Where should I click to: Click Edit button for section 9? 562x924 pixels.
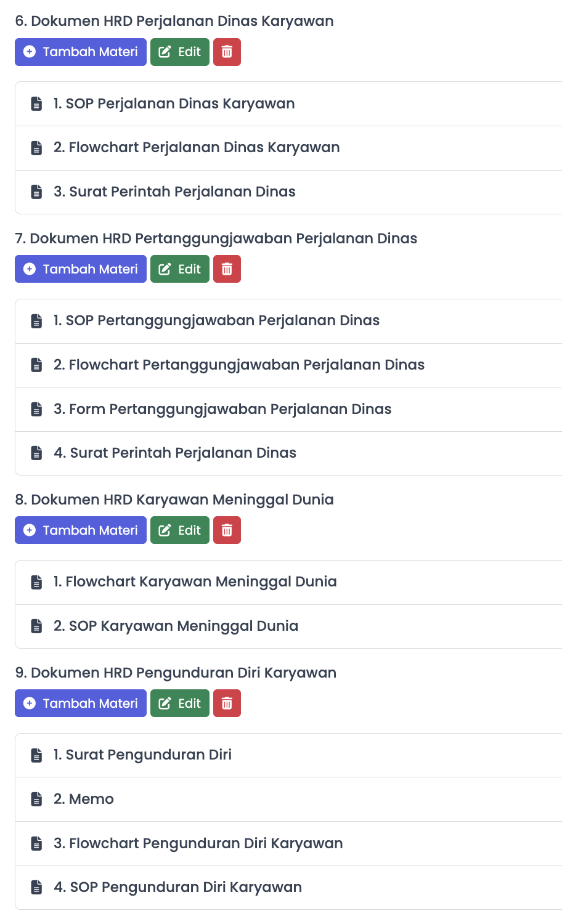(180, 703)
